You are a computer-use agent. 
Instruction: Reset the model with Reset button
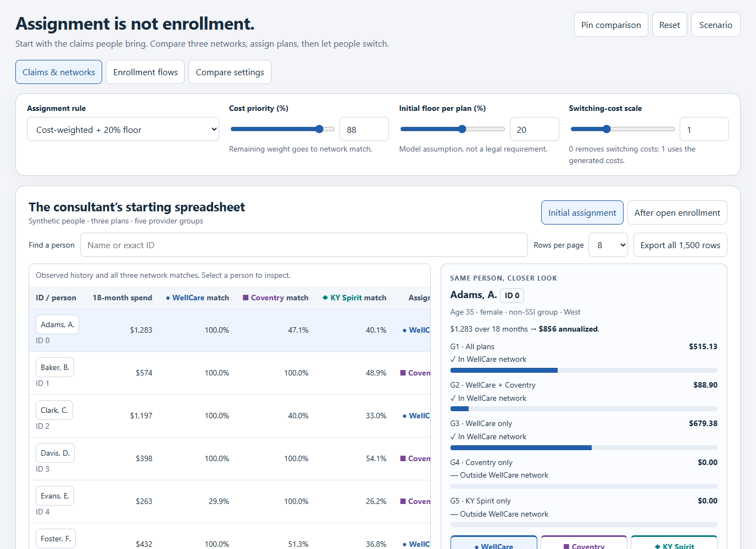pyautogui.click(x=670, y=25)
